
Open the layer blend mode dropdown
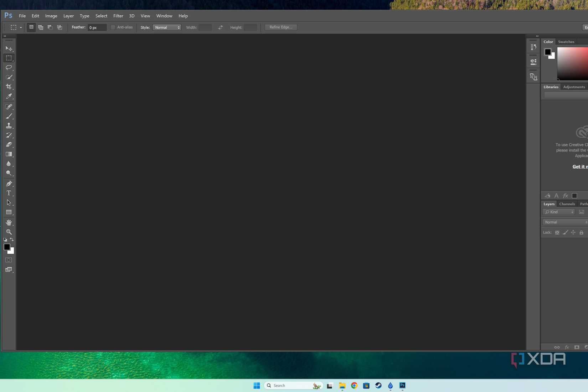pyautogui.click(x=565, y=222)
